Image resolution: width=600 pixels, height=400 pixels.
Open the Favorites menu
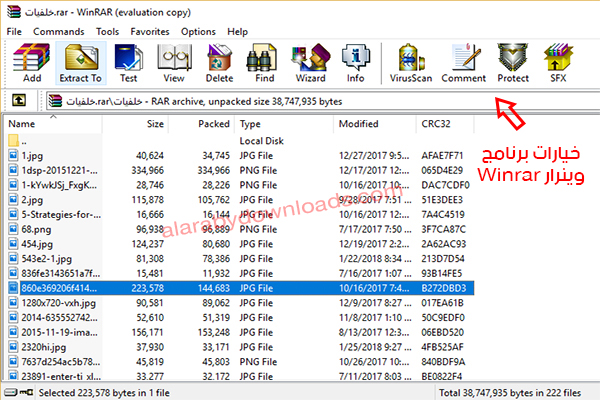pyautogui.click(x=150, y=31)
